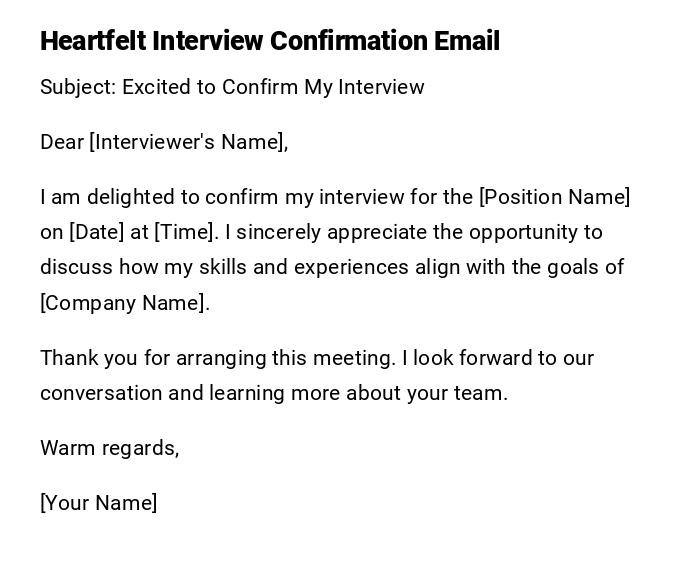Click the word 'conversation' in the last paragraph
The image size is (700, 566).
click(101, 393)
